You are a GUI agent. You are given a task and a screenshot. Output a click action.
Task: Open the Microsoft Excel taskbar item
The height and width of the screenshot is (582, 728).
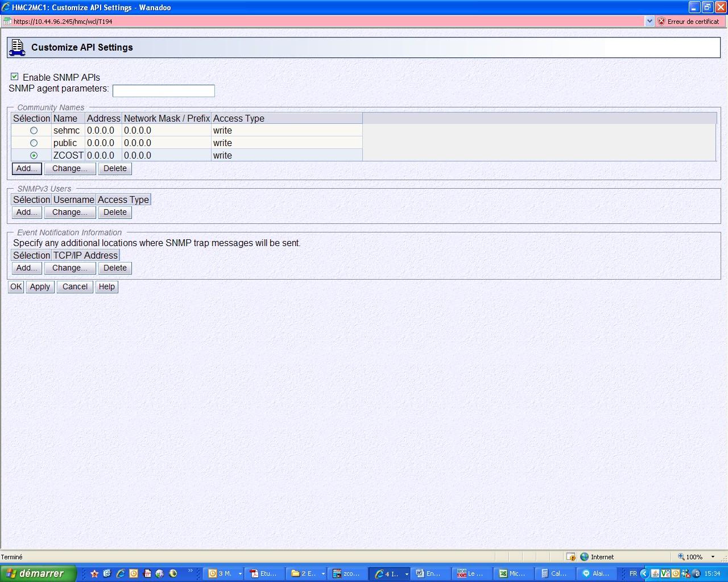coord(514,573)
